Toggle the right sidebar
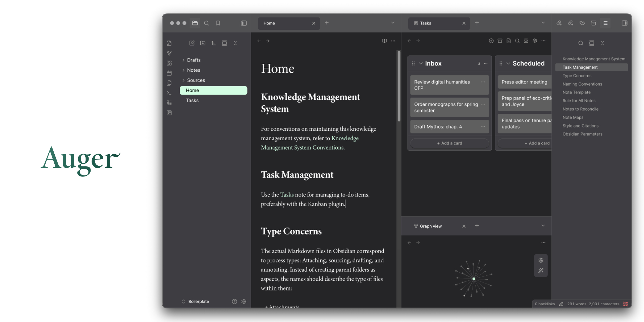The width and height of the screenshot is (644, 322). pos(625,23)
